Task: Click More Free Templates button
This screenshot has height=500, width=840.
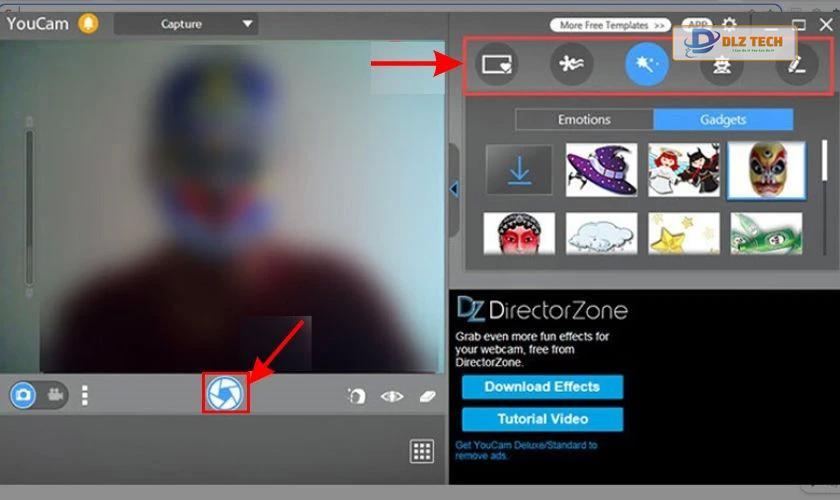Action: click(x=610, y=25)
